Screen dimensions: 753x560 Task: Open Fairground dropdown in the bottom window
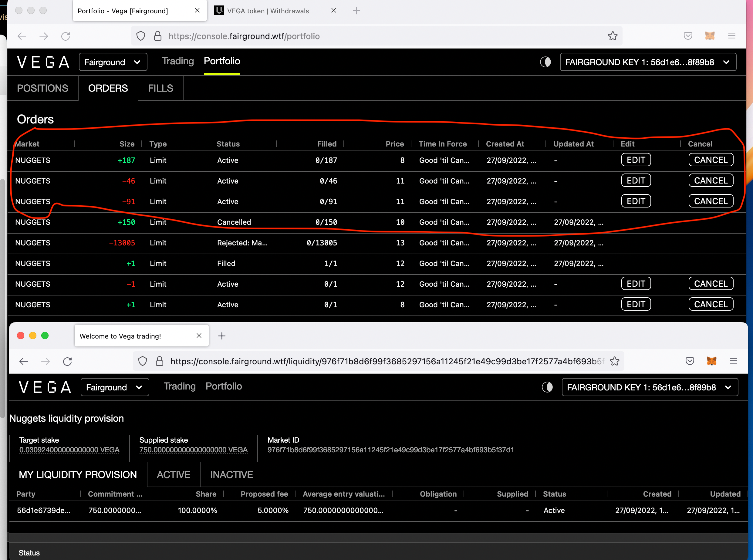coord(115,387)
